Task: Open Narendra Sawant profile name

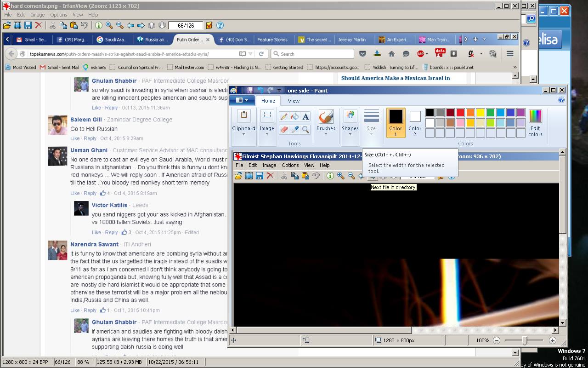Action: coord(94,244)
